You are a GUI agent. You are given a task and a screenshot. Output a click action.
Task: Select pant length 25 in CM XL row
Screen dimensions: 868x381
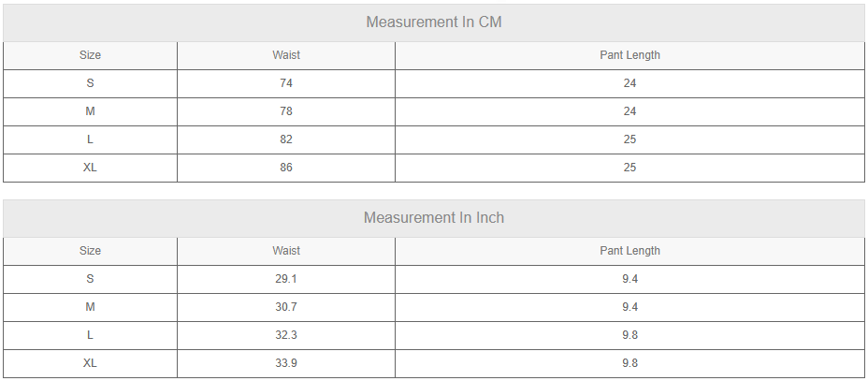[629, 168]
